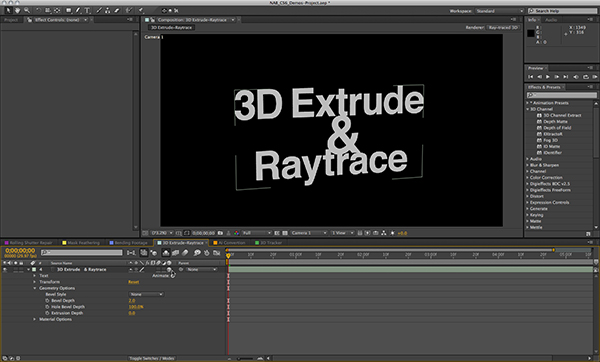Take a snapshot with the camera icon
This screenshot has width=600, height=362.
coord(220,233)
